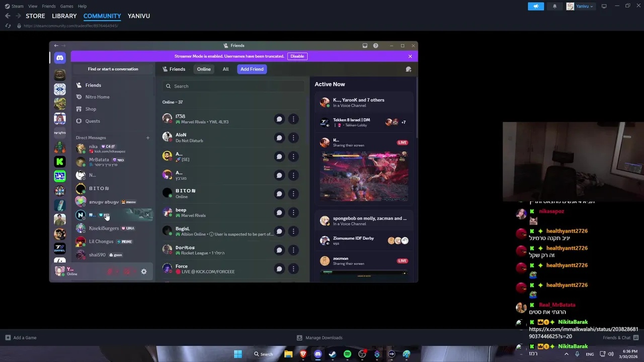The image size is (644, 362).
Task: Dismiss Streamer Mode banner with X
Action: [x=410, y=56]
